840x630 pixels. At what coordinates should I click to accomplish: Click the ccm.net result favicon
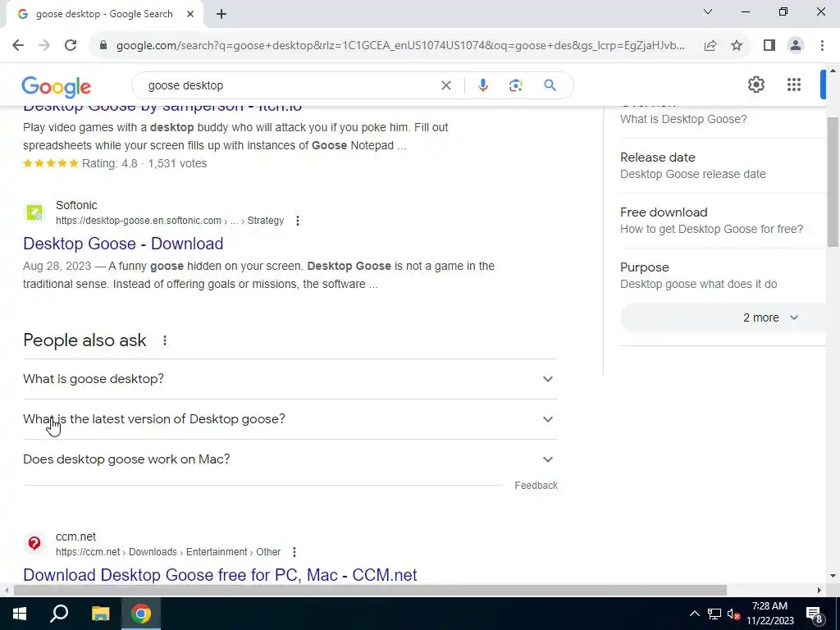(34, 544)
